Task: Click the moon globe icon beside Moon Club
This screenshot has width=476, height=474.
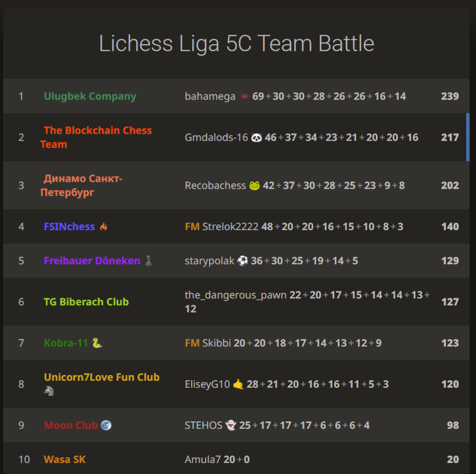Action: [x=106, y=425]
